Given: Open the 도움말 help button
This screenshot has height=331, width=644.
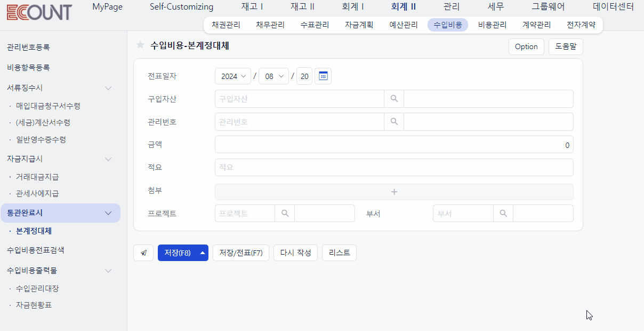Looking at the screenshot, I should click(566, 46).
